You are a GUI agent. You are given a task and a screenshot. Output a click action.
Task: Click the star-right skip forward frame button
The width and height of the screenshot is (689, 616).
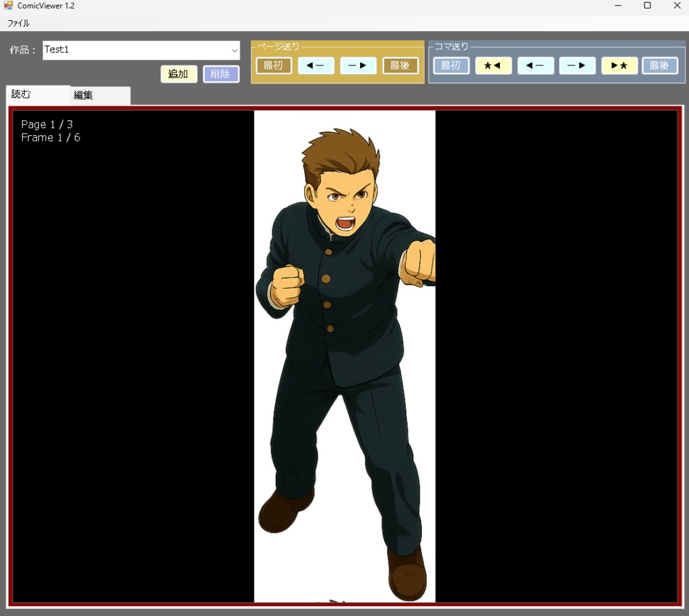620,65
